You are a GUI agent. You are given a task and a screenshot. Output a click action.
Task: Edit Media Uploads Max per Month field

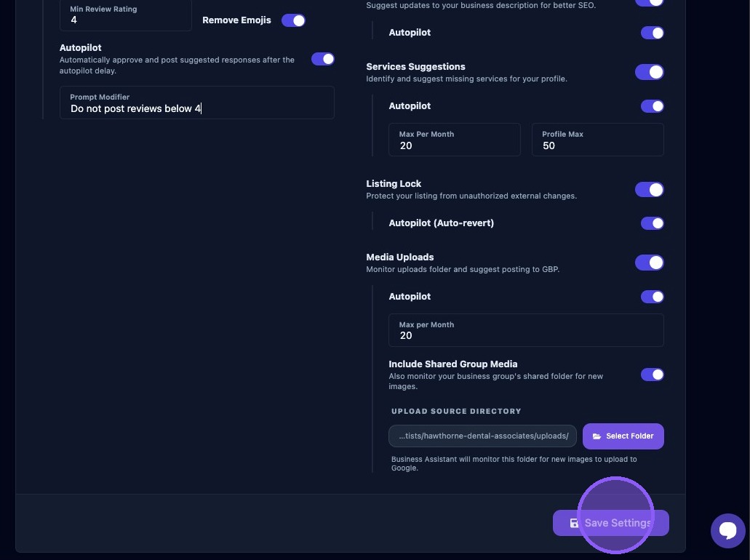526,330
